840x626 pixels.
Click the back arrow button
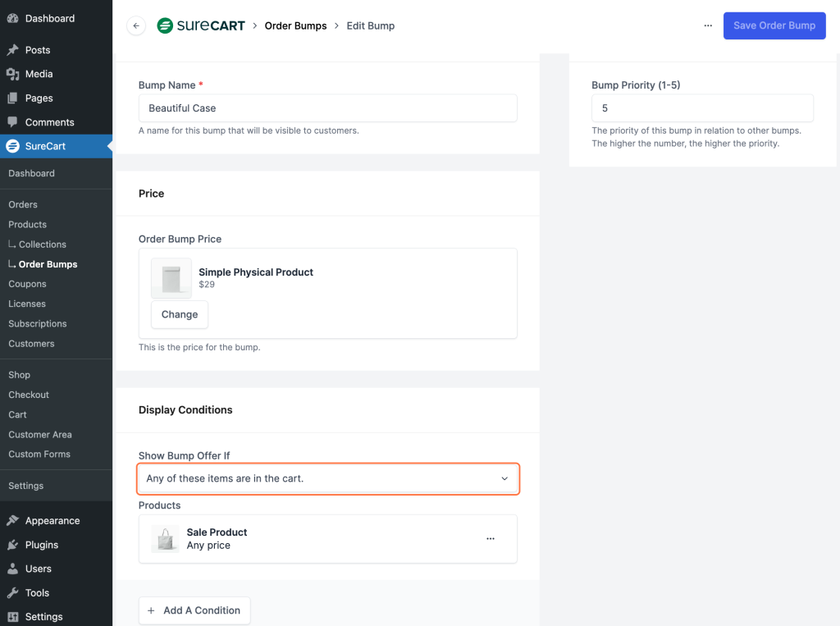click(136, 25)
